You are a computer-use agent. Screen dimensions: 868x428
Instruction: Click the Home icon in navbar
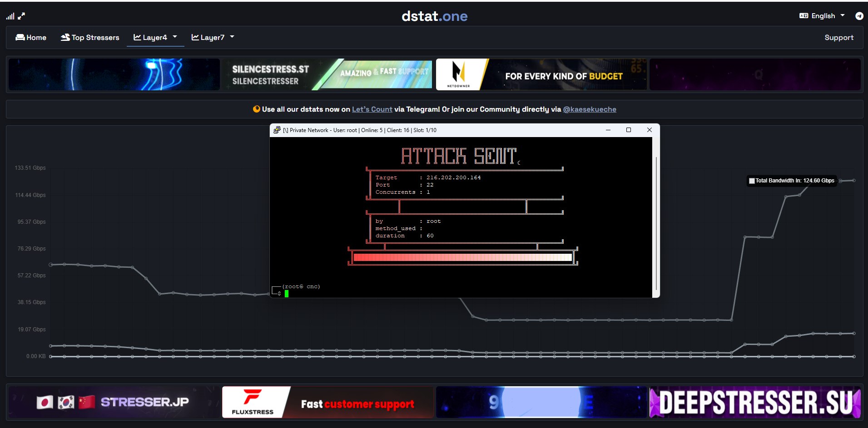point(20,38)
